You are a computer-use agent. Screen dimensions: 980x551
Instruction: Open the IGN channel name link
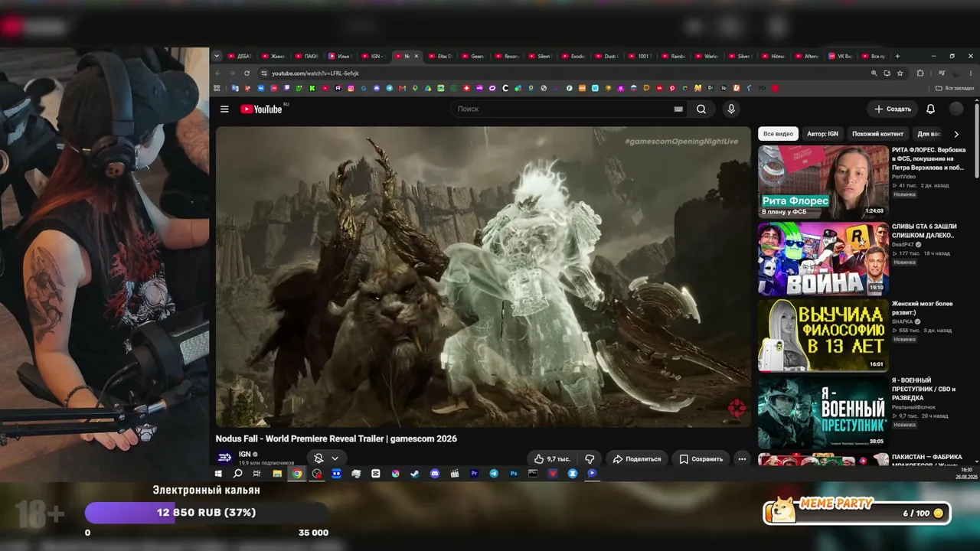[x=245, y=455]
